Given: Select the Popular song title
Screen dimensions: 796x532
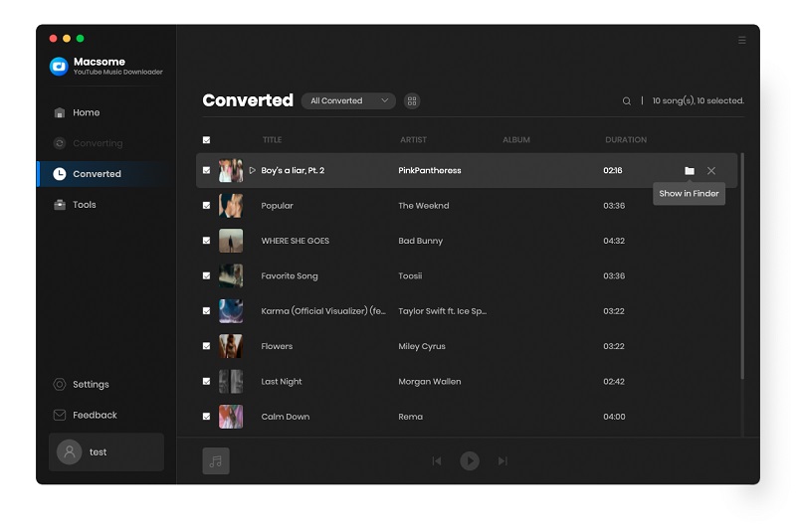Looking at the screenshot, I should 278,206.
